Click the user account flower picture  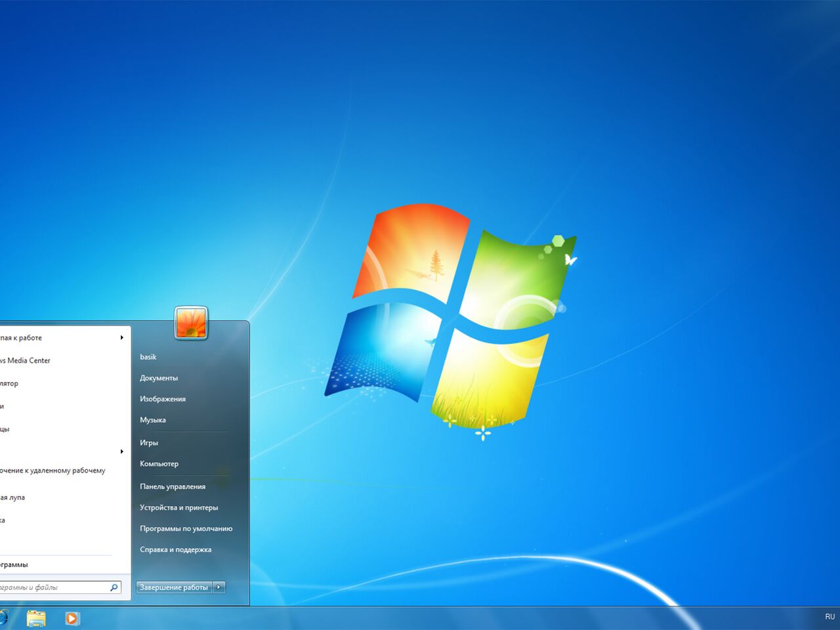click(x=191, y=323)
